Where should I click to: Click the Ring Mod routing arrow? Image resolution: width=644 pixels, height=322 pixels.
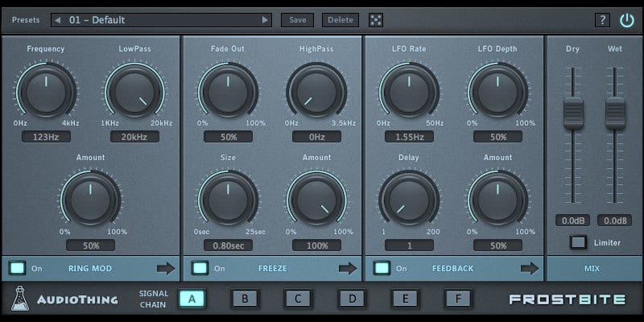[x=166, y=269]
